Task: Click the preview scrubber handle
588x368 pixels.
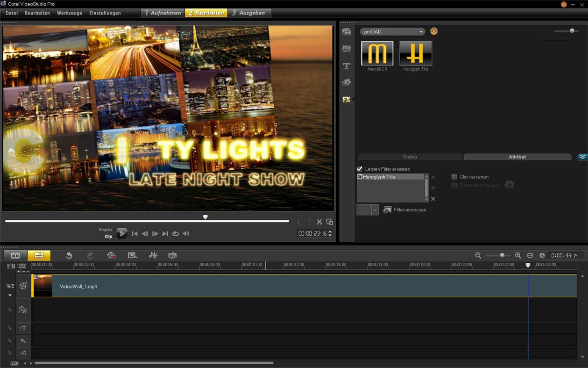Action: [x=205, y=217]
